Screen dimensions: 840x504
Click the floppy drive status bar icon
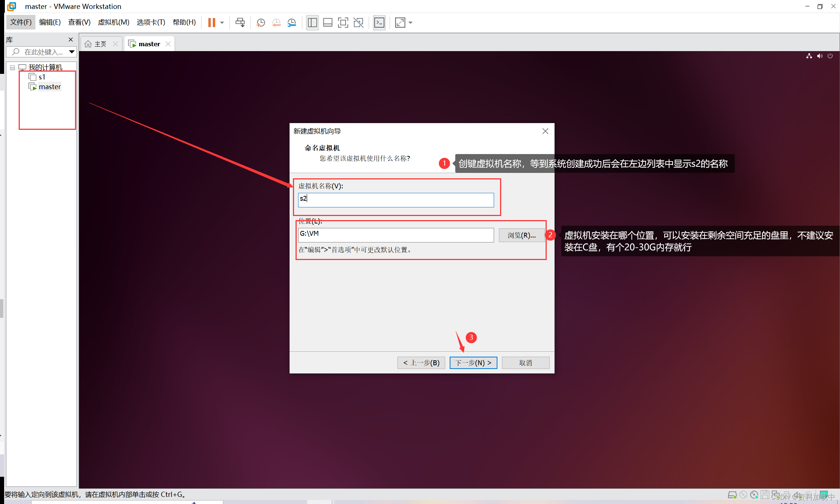tap(765, 495)
